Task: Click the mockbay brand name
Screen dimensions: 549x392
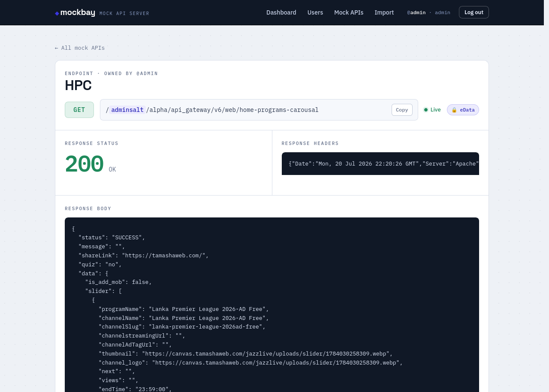Action: pyautogui.click(x=78, y=12)
